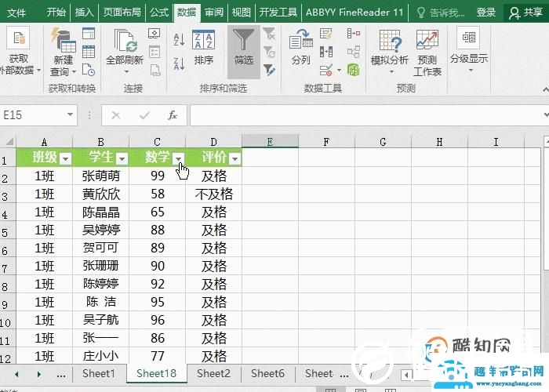Click the Reapply filter icon
The height and width of the screenshot is (392, 549).
click(269, 52)
